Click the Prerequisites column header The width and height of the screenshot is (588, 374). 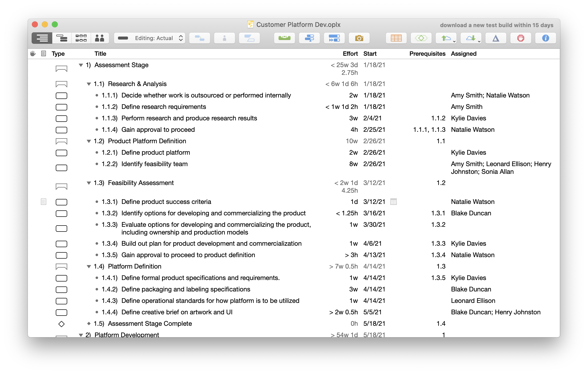(427, 53)
